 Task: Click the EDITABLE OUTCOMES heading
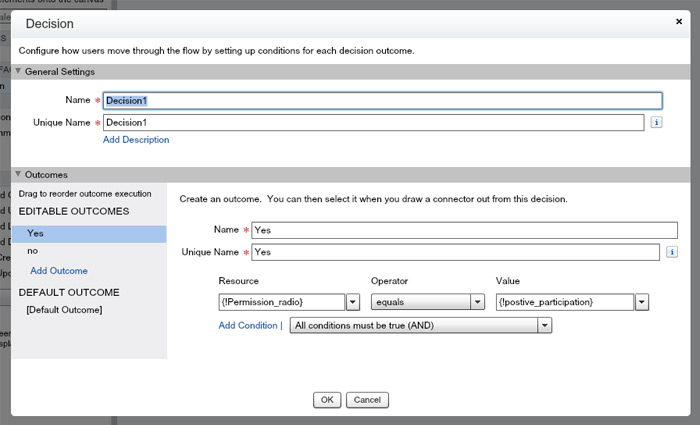point(74,211)
